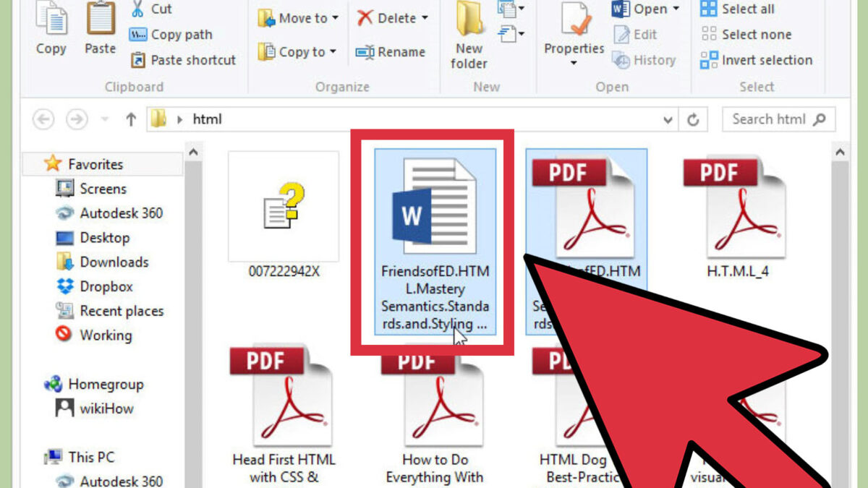The width and height of the screenshot is (868, 488).
Task: Click the Refresh icon next to address bar
Action: [693, 119]
